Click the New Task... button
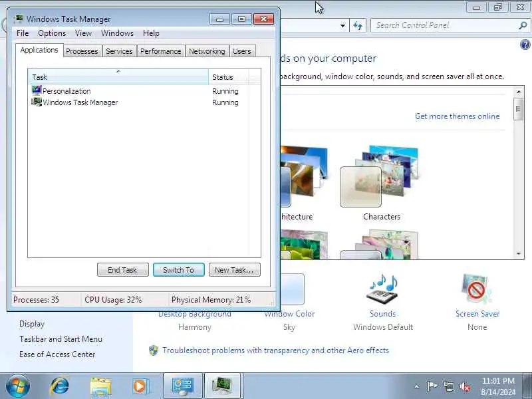The width and height of the screenshot is (532, 399). 235,270
